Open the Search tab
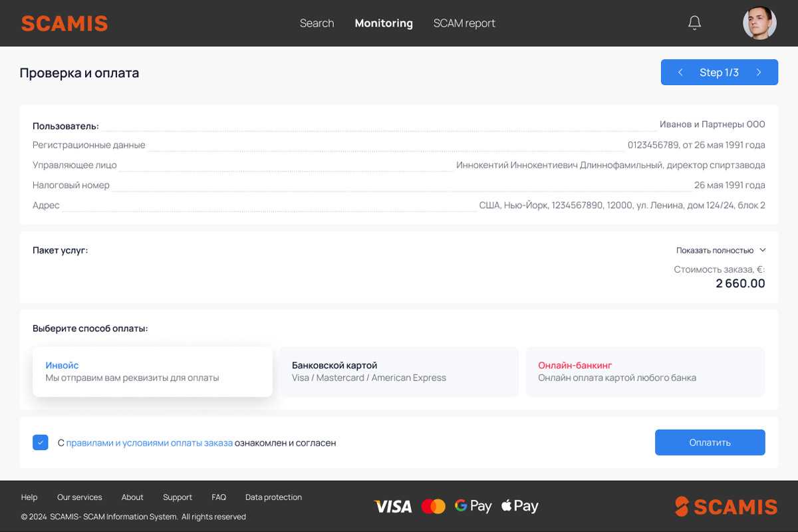798x532 pixels. [317, 23]
